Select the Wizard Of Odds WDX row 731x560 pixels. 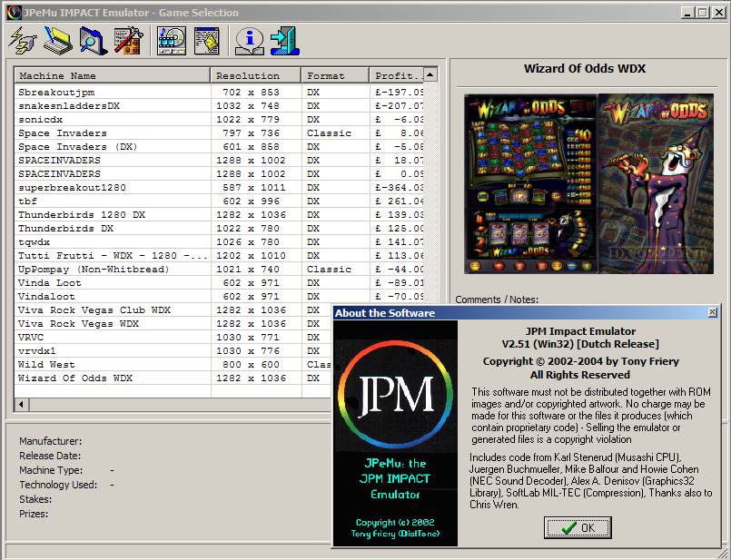173,378
